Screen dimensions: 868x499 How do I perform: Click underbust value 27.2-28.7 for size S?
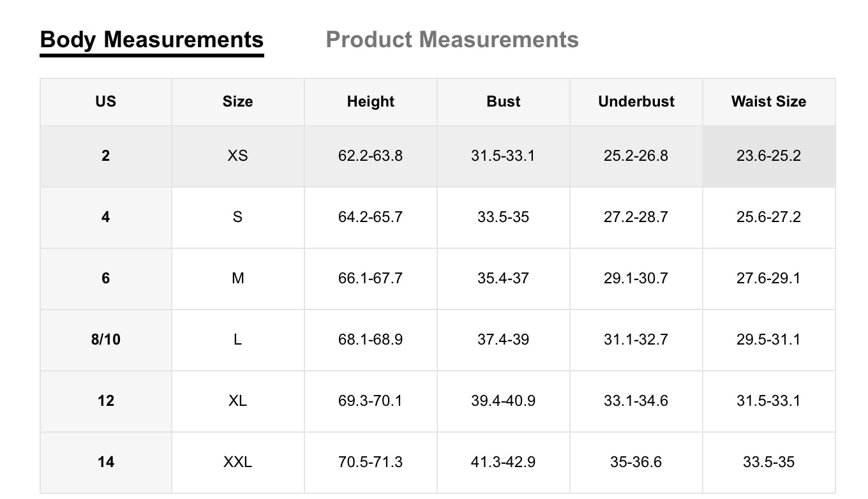(636, 217)
